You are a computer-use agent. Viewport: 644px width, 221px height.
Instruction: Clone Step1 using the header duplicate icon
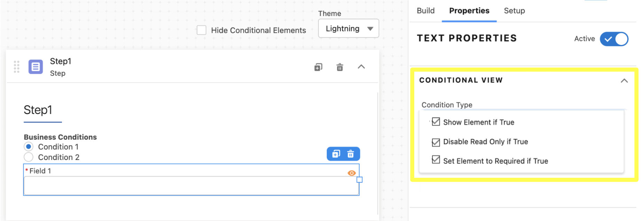[318, 67]
